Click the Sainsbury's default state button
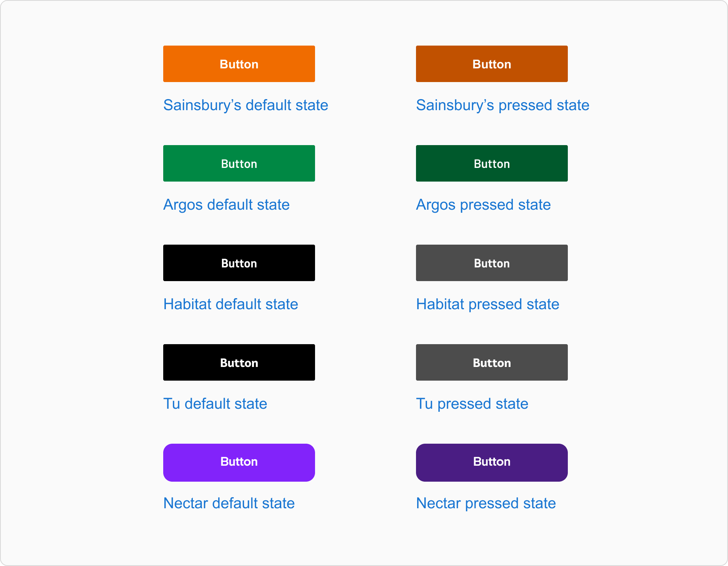This screenshot has width=728, height=566. [x=239, y=63]
